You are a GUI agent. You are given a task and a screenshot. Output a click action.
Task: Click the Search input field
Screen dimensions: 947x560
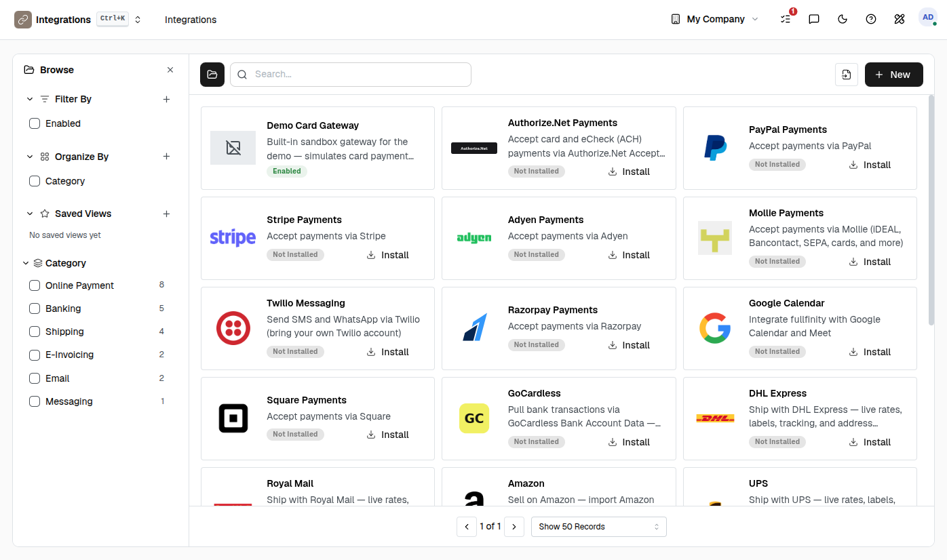pyautogui.click(x=351, y=75)
